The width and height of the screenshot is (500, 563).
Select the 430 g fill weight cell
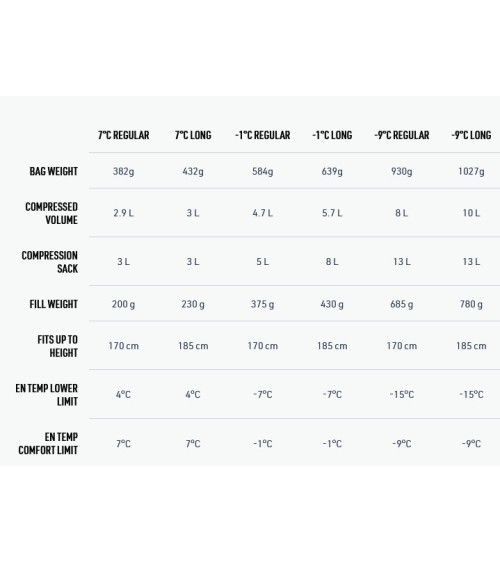tap(332, 304)
